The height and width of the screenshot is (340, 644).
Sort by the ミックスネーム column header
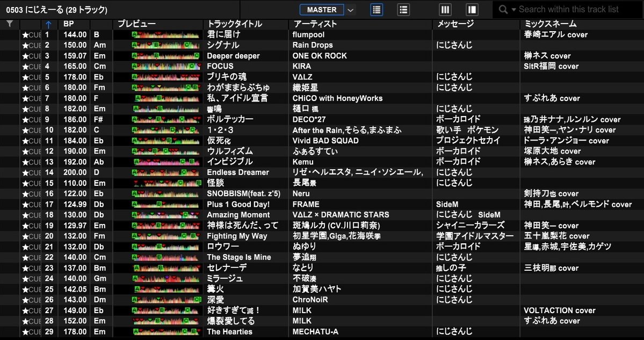pos(551,24)
